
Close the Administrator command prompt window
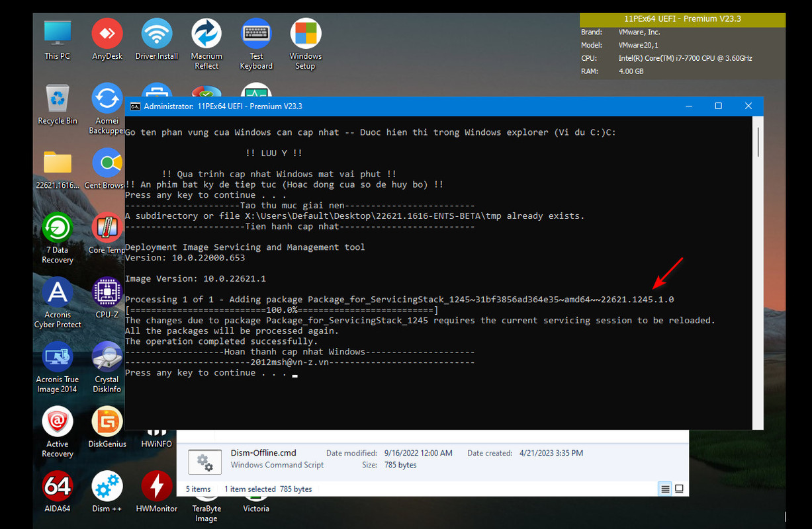(x=748, y=106)
